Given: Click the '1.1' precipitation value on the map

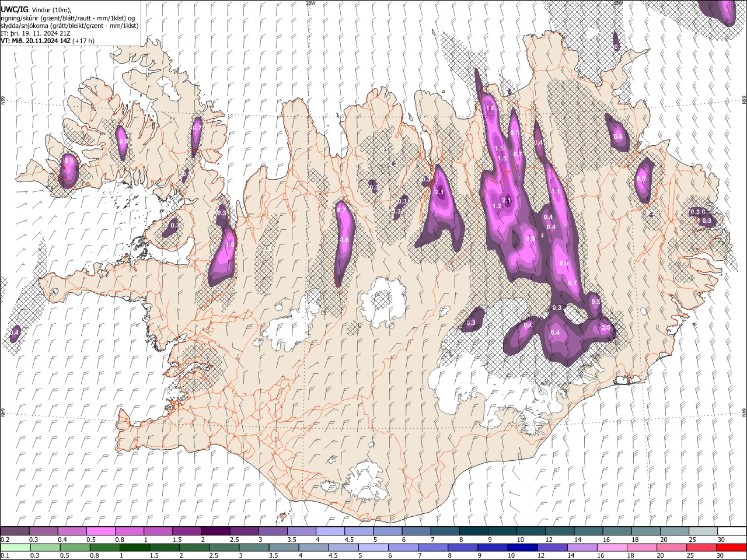Looking at the screenshot, I should coord(556,191).
